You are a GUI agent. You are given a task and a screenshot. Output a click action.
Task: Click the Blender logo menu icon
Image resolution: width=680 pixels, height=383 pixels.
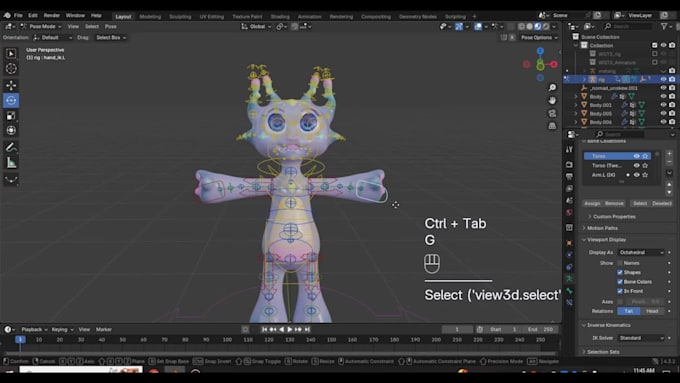7,16
